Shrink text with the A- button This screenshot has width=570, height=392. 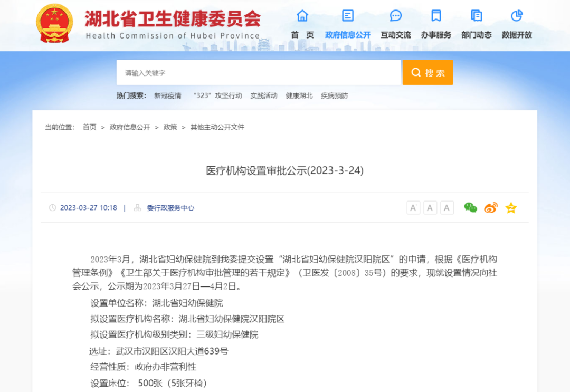(430, 207)
